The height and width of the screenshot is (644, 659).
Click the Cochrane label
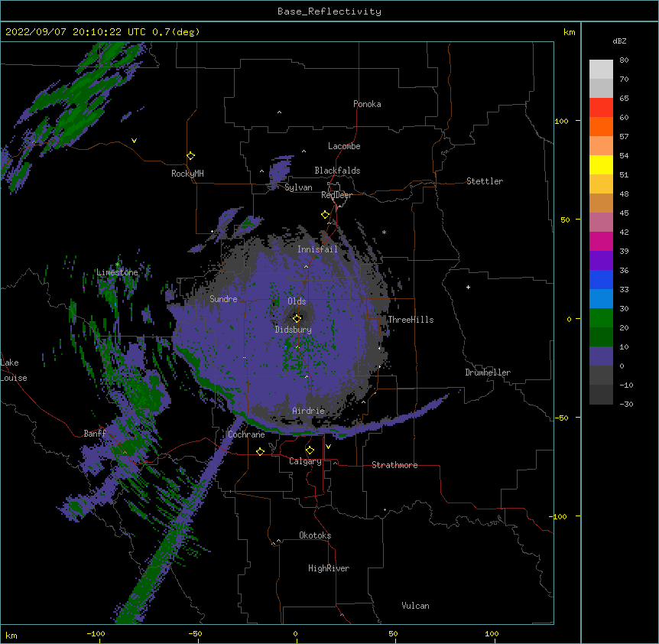pyautogui.click(x=246, y=434)
